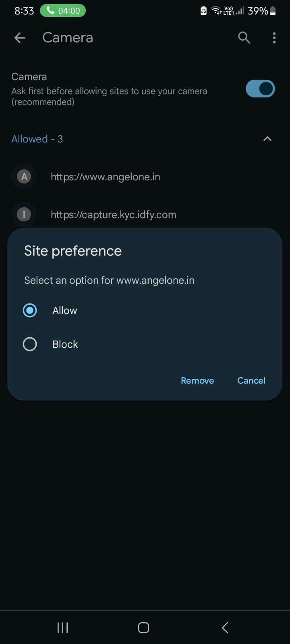Image resolution: width=290 pixels, height=644 pixels.
Task: Tap the angelone.in site letter icon
Action: click(24, 177)
